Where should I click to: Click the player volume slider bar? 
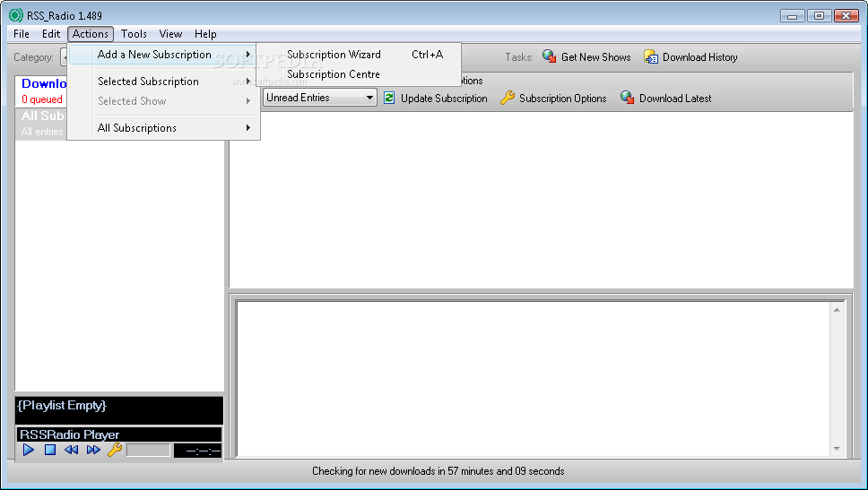[x=148, y=450]
